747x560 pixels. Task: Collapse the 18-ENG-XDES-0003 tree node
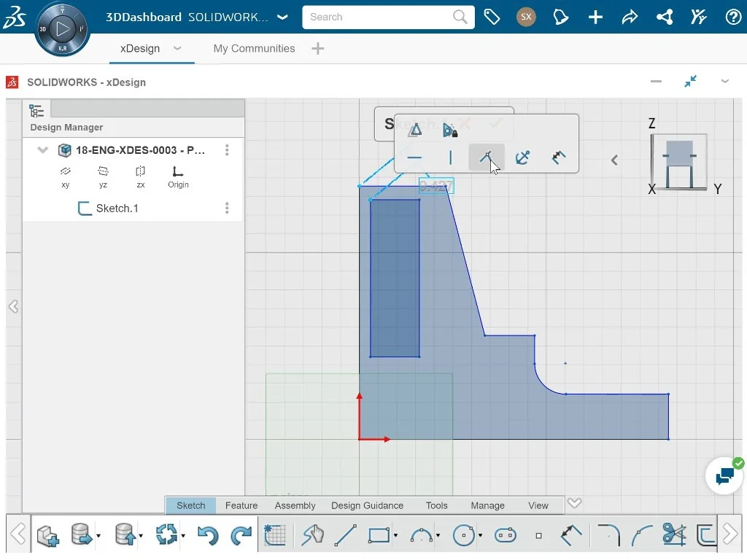click(42, 150)
